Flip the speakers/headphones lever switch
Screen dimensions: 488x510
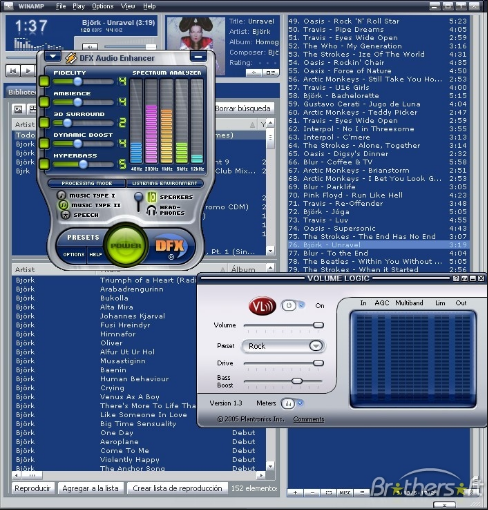tap(138, 201)
